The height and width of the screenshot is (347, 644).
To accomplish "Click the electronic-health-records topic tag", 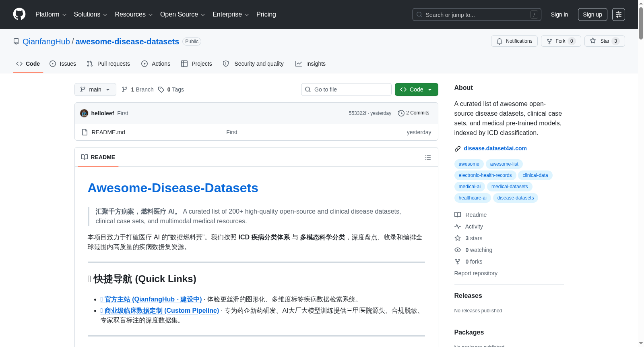I will pos(485,175).
